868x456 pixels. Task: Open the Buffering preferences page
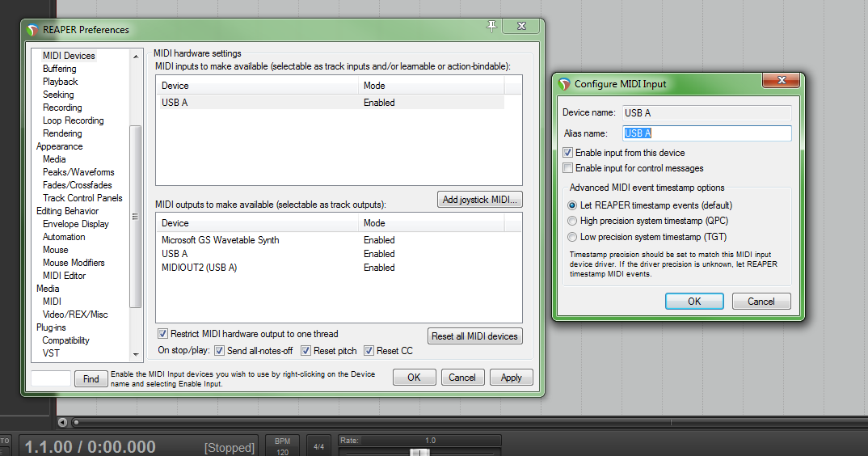pyautogui.click(x=59, y=69)
